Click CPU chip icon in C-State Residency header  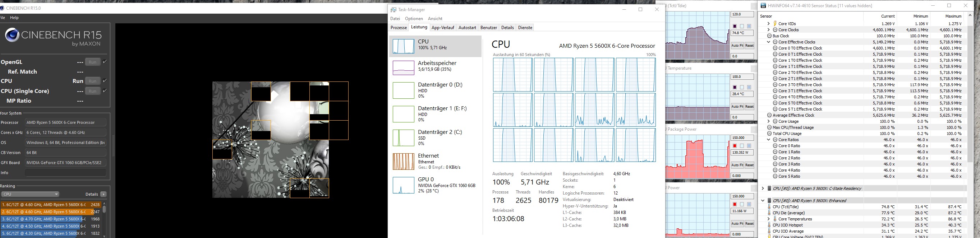click(x=769, y=188)
